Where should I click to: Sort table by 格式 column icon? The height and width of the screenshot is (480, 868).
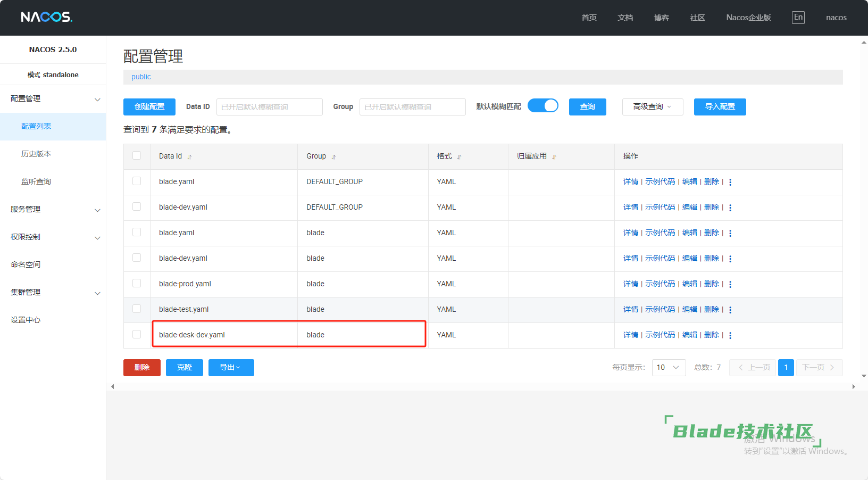pos(460,157)
